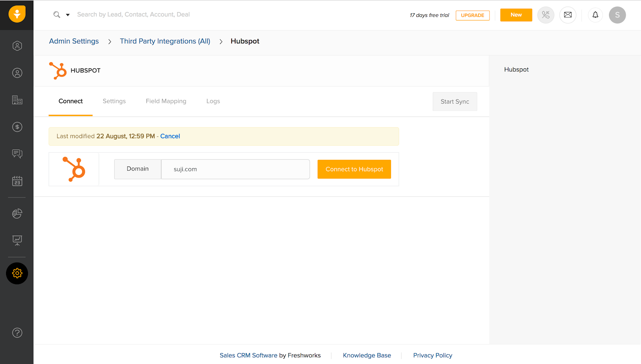Click the orange New button
Viewport: 641px width, 364px height.
pos(516,15)
